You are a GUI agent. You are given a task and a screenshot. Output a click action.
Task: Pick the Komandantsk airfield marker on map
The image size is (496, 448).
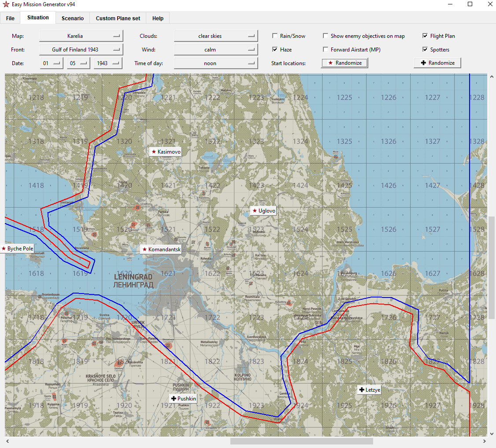[x=161, y=250]
